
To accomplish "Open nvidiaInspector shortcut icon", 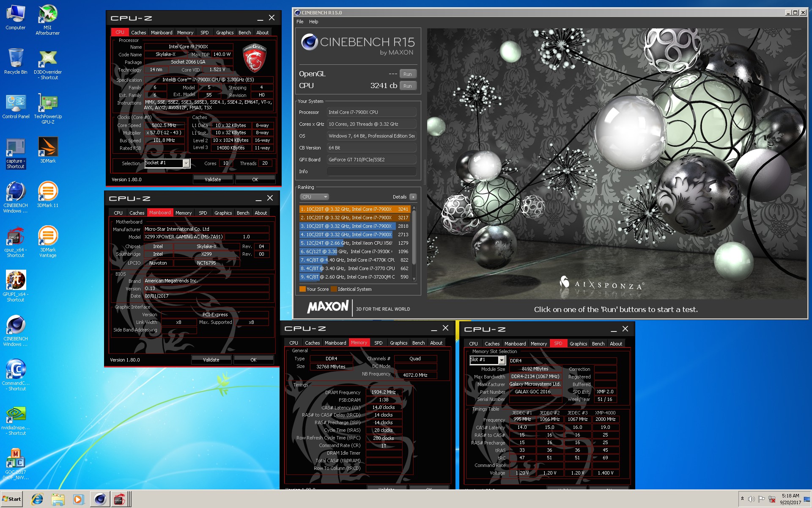I will click(x=16, y=420).
